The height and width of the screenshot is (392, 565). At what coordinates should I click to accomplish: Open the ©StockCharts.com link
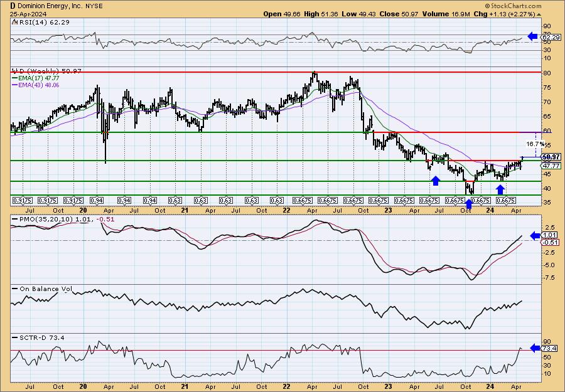513,6
